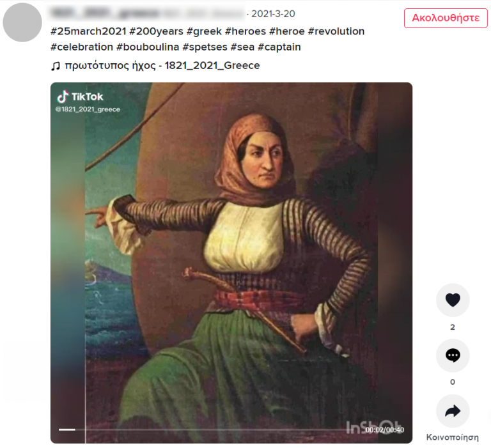Click the blurred username at the top

pos(147,13)
